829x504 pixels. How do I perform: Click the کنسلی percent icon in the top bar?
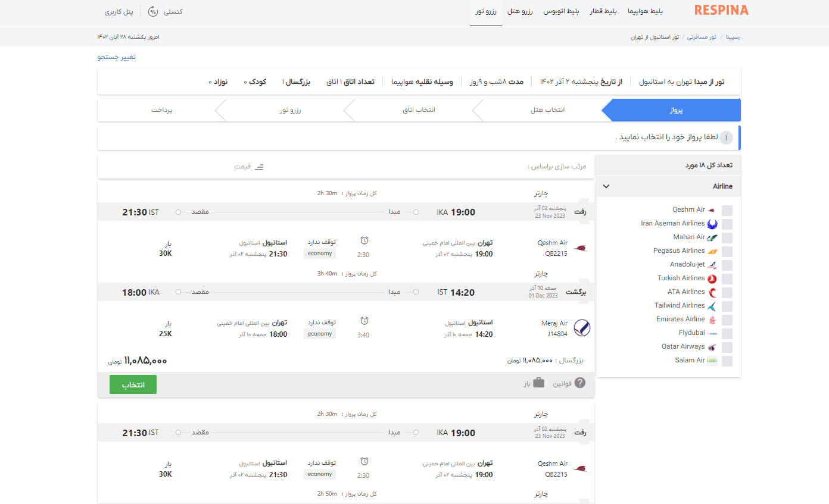tap(154, 11)
